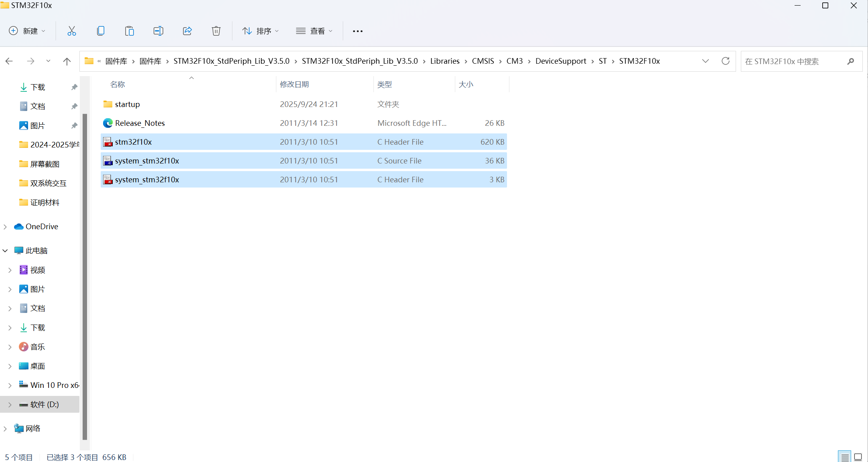The image size is (868, 462).
Task: Expand the 软件 (D:) drive node
Action: coord(10,405)
